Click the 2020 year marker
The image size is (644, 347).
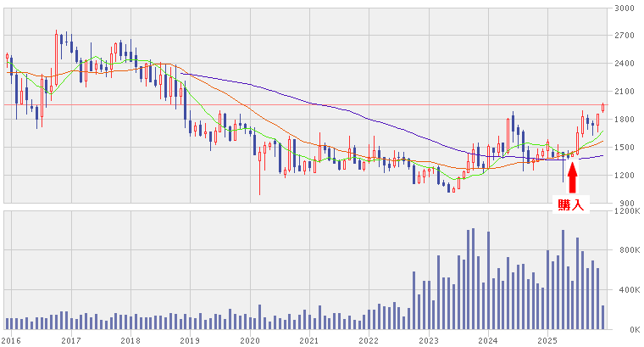tap(250, 340)
